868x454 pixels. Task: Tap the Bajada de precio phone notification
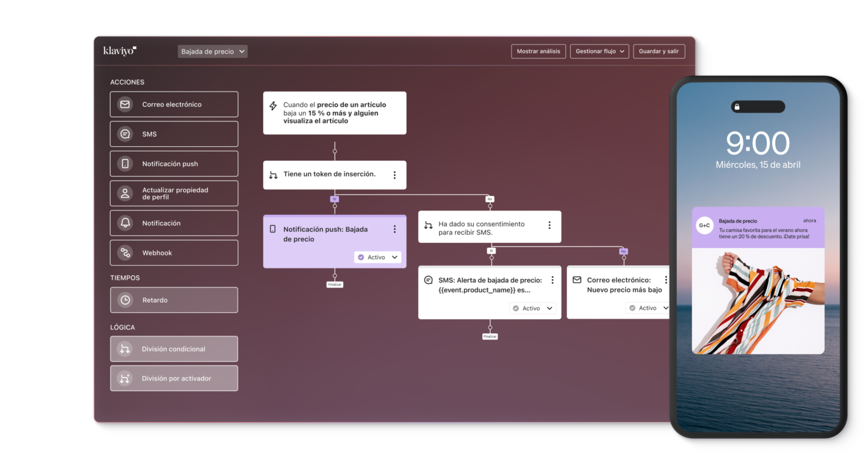pos(757,228)
